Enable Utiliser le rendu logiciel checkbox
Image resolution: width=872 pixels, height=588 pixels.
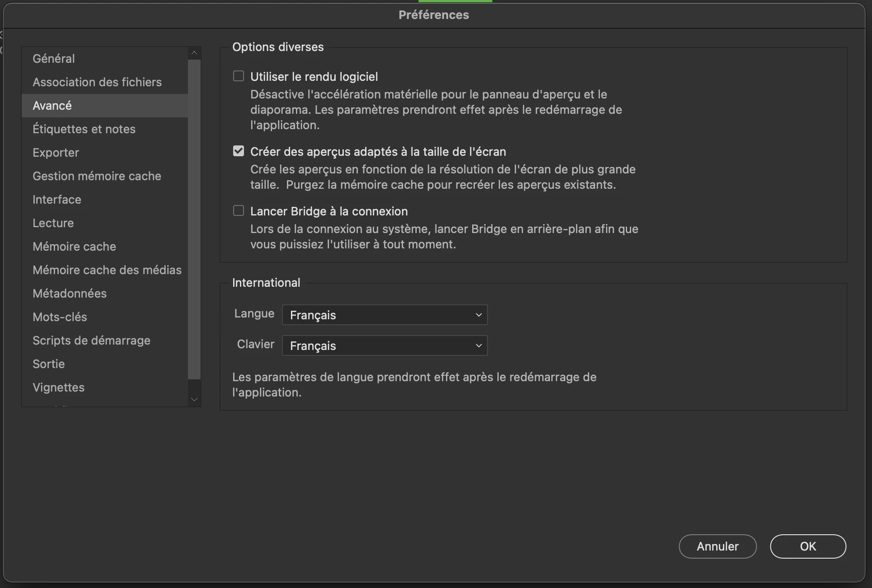238,76
